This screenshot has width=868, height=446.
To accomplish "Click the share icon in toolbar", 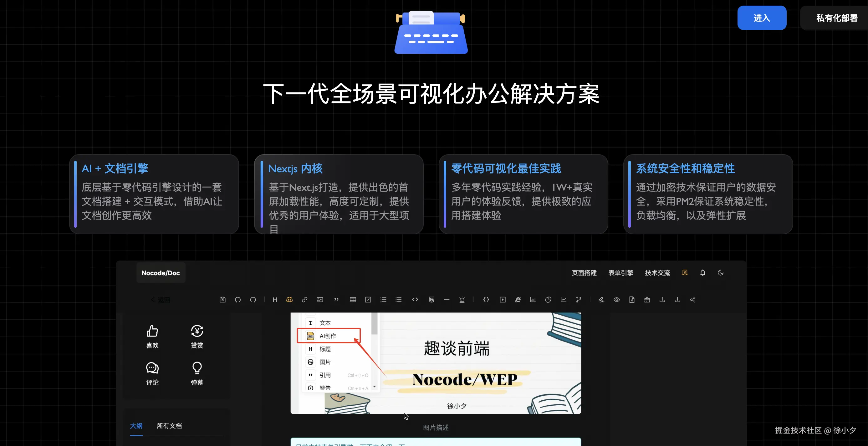I will pyautogui.click(x=693, y=299).
